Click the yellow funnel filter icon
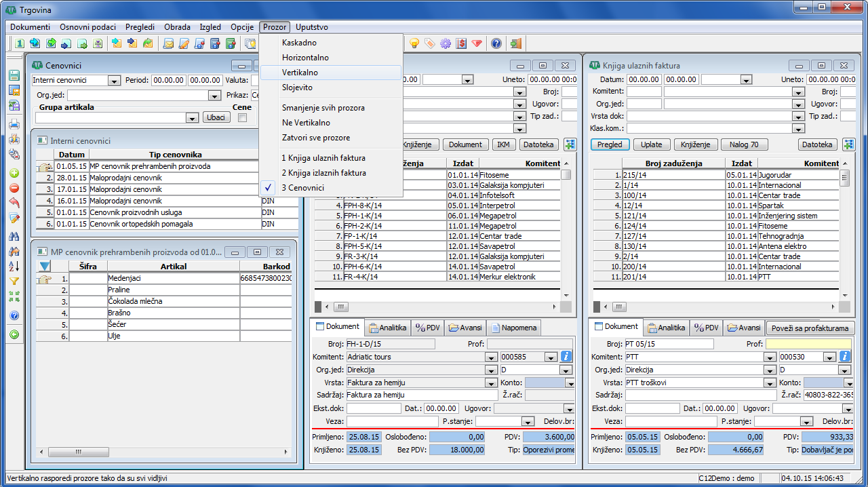Image resolution: width=868 pixels, height=487 pixels. [x=14, y=281]
